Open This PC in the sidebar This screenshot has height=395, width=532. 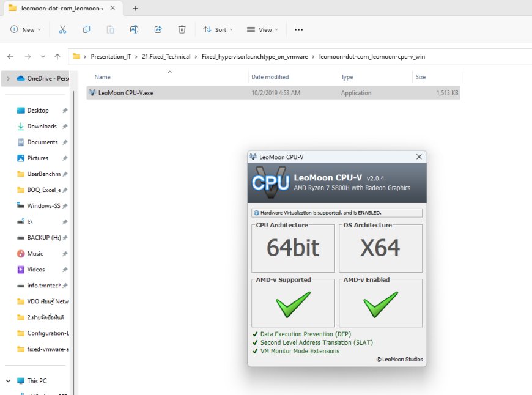point(37,381)
